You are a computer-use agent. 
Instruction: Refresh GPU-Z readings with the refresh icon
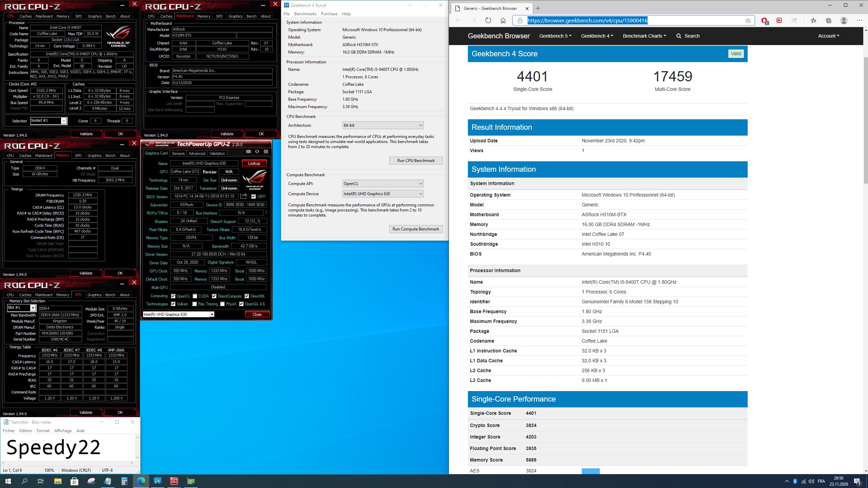click(257, 151)
